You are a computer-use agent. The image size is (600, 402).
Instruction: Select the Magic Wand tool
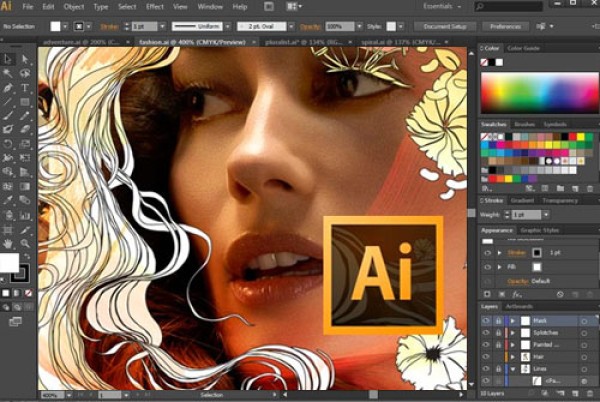[8, 73]
